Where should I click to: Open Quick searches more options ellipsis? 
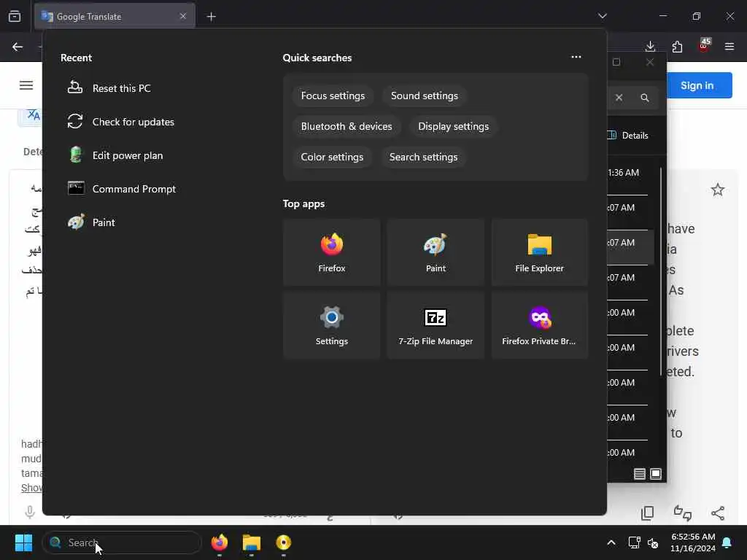[x=576, y=57]
